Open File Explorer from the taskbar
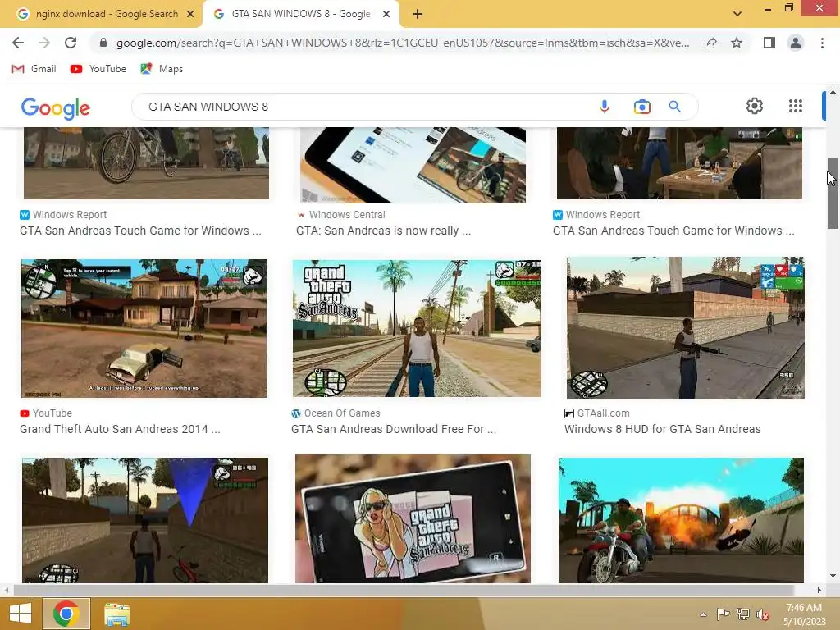The height and width of the screenshot is (630, 840). point(116,614)
